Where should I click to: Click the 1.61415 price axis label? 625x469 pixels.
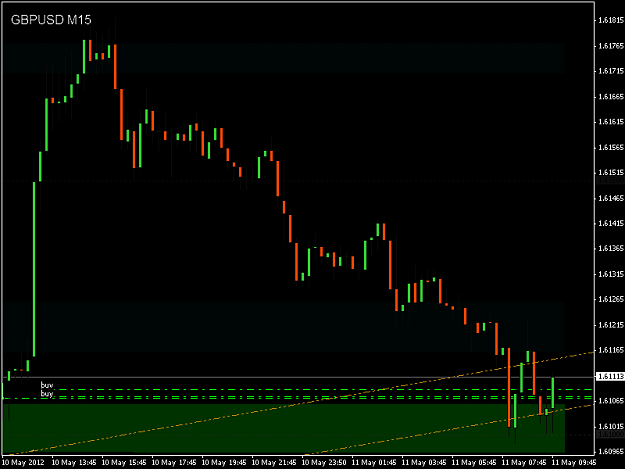611,223
